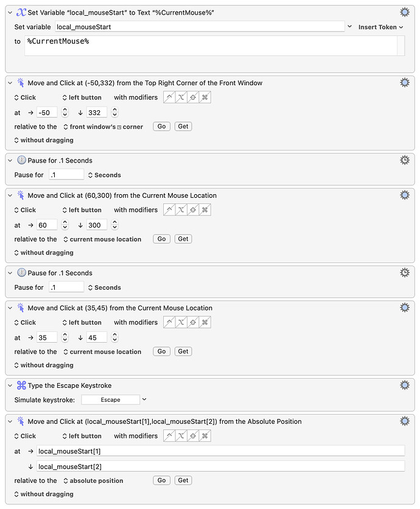Open the Insert Token dropdown
The width and height of the screenshot is (420, 509).
[x=380, y=27]
